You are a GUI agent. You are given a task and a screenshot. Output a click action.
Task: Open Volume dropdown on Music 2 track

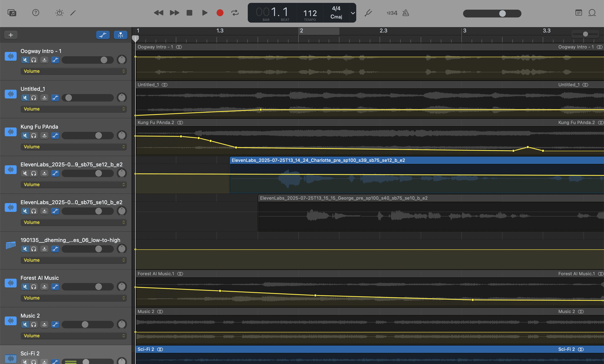click(74, 336)
